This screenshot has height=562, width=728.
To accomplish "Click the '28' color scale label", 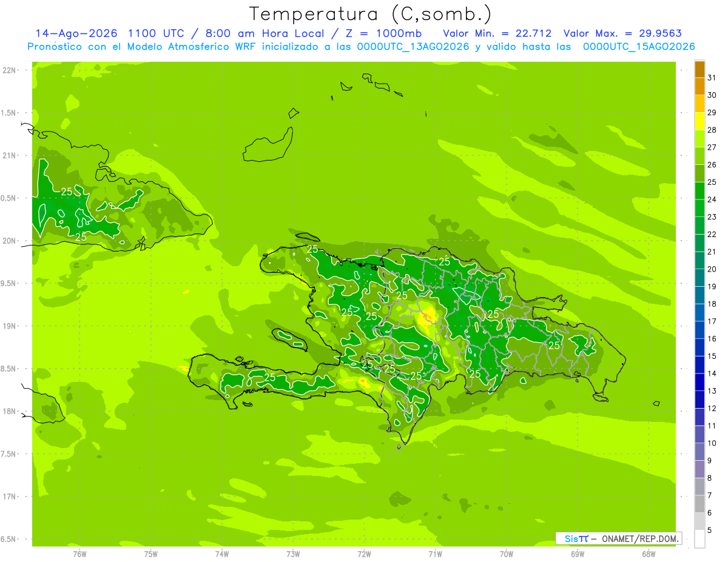I will click(712, 130).
